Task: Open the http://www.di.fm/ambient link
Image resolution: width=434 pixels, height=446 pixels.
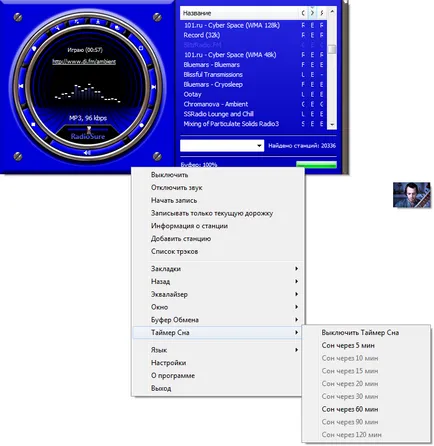Action: coord(84,62)
